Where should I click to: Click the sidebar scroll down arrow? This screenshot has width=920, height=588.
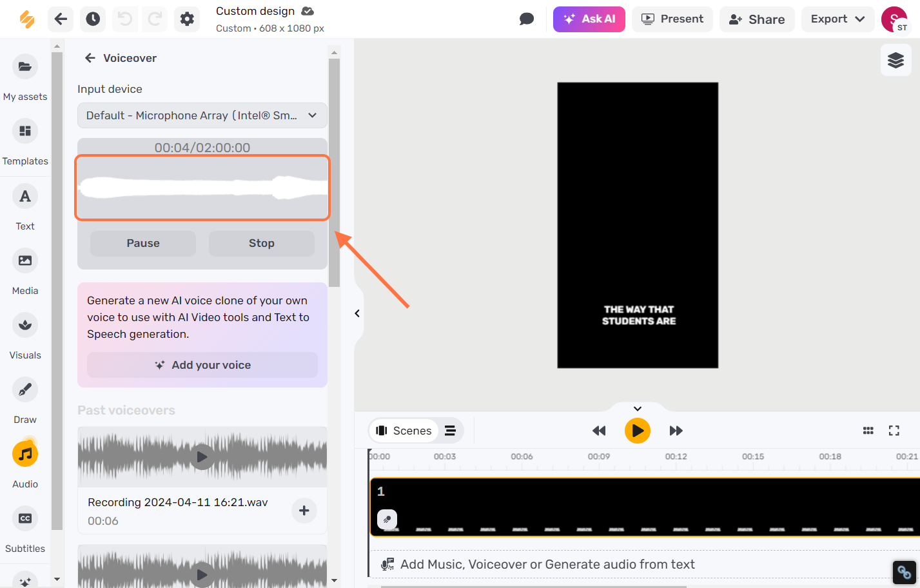[57, 579]
